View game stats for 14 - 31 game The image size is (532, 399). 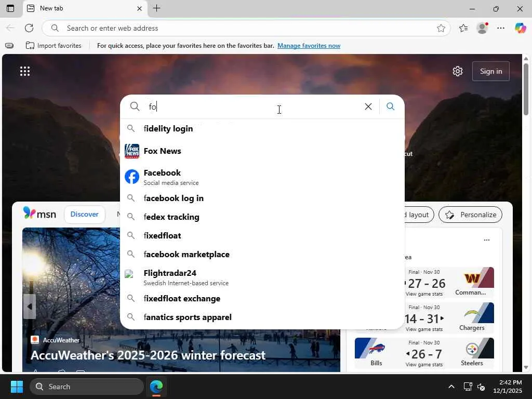point(424,329)
